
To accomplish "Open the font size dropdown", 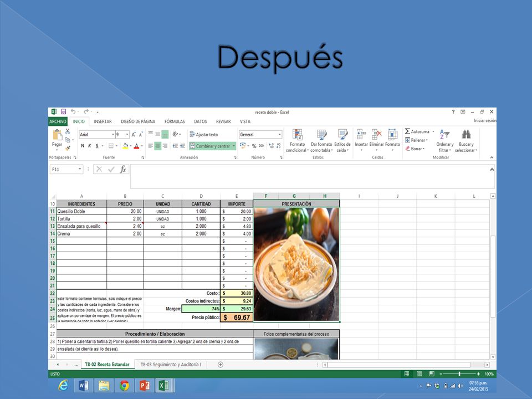I will click(x=127, y=135).
